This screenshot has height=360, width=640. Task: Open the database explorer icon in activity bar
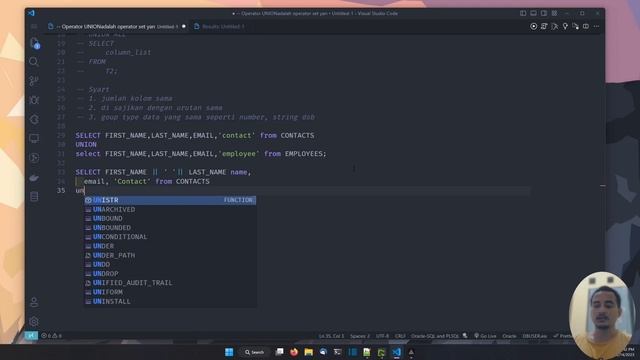pos(34,197)
